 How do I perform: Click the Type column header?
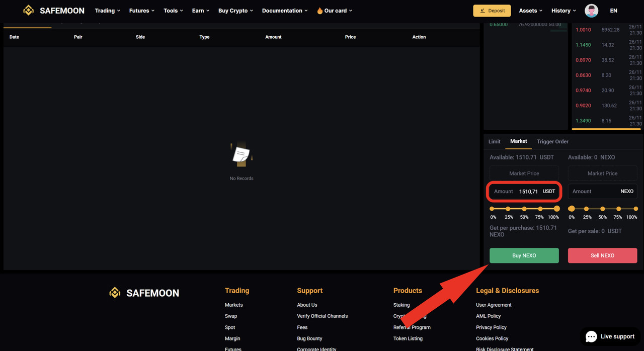pos(204,37)
